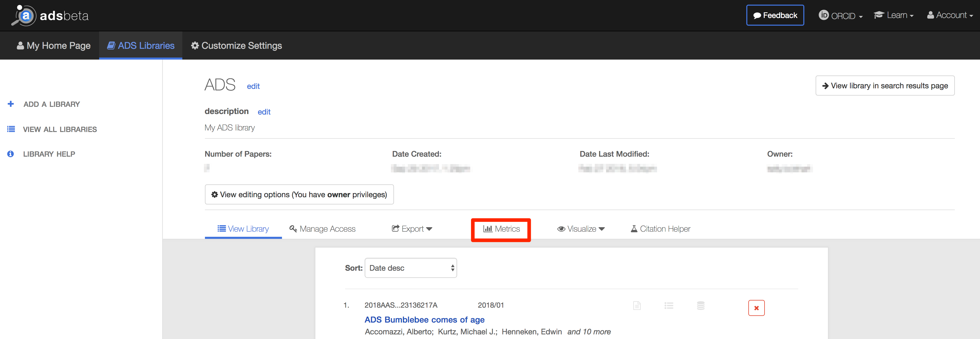Open the Sort Date desc selector

(x=410, y=268)
